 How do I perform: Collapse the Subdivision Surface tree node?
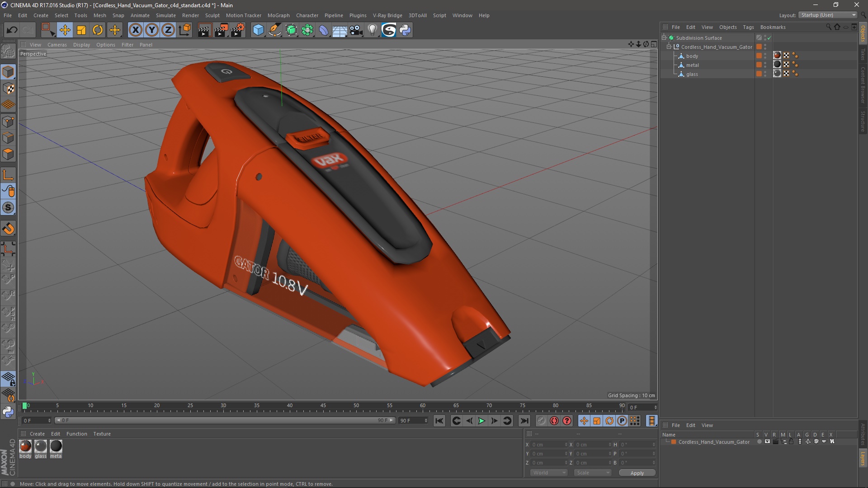click(664, 38)
